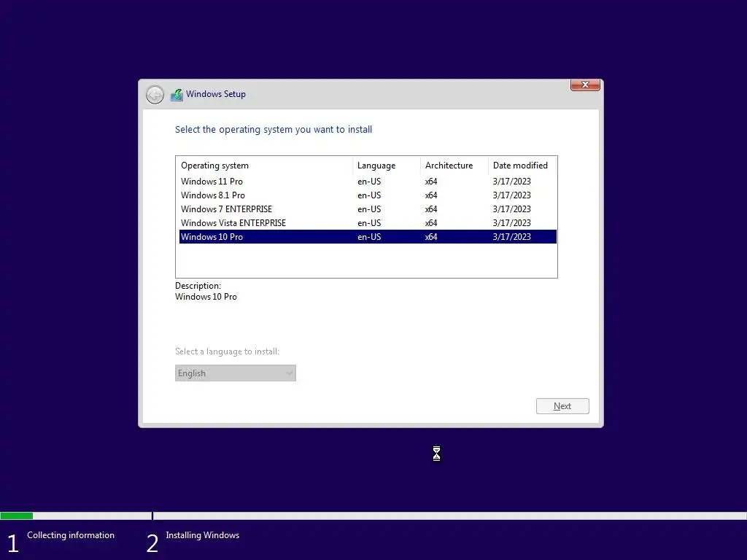Click the en-US cell for Windows 7 ENTERPRISE
Viewport: 747px width, 560px height.
(369, 209)
